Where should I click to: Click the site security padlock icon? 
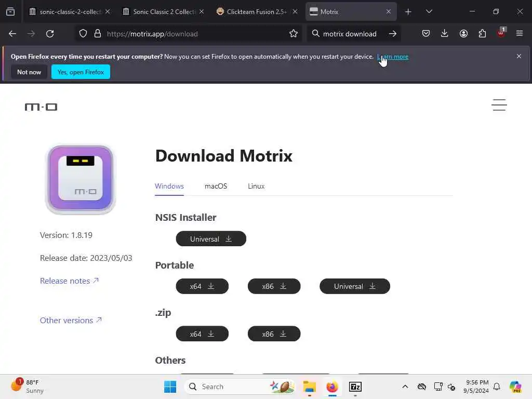[x=98, y=34]
